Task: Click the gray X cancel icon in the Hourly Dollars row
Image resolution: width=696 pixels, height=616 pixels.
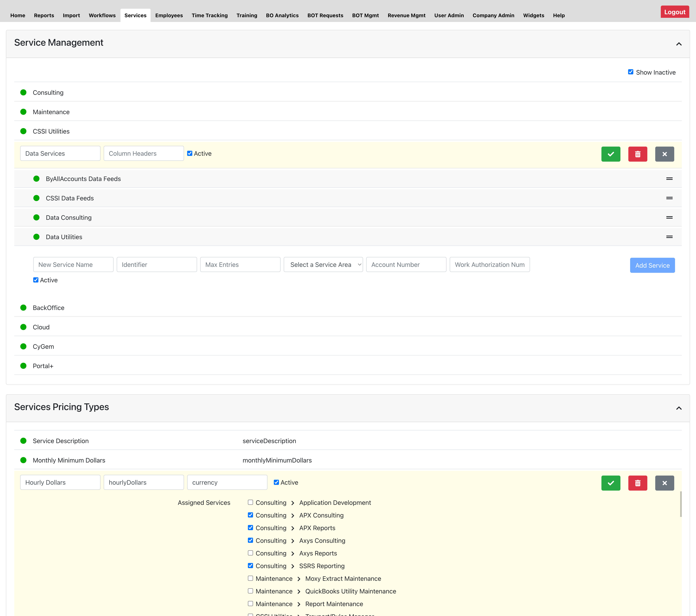Action: click(664, 482)
